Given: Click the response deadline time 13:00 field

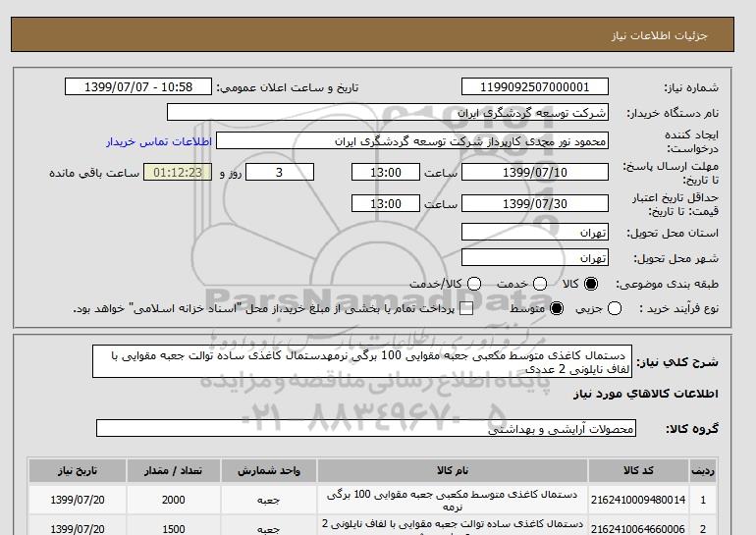Looking at the screenshot, I should coord(386,172).
